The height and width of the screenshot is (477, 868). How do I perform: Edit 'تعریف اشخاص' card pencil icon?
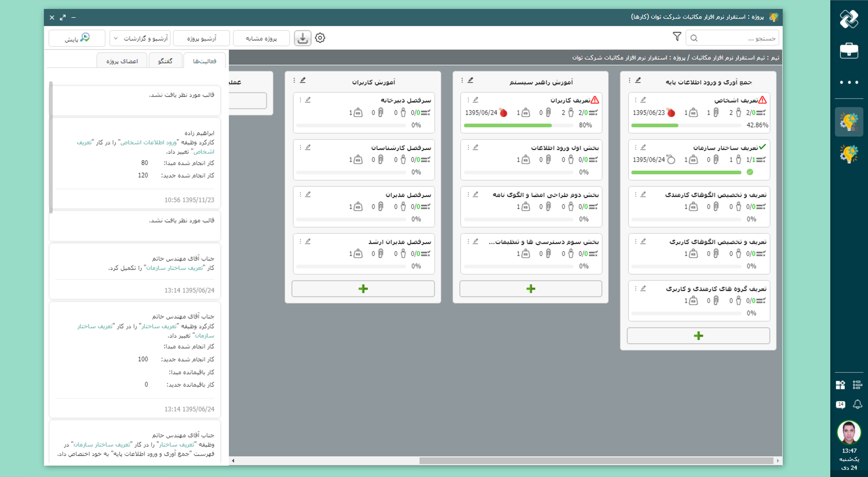pyautogui.click(x=643, y=100)
